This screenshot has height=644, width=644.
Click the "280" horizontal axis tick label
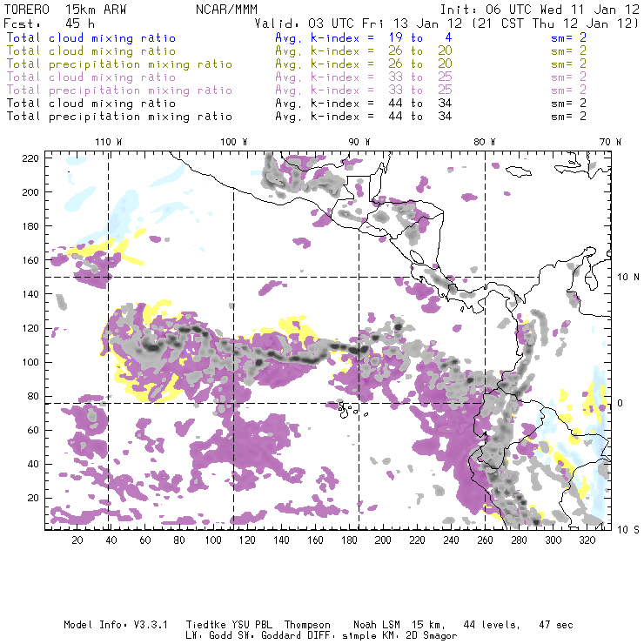click(x=519, y=540)
